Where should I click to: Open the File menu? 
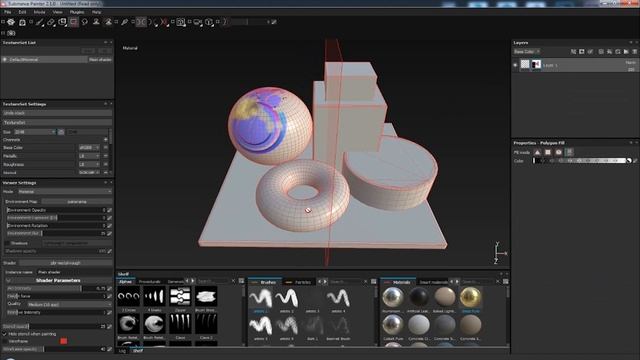[x=8, y=12]
